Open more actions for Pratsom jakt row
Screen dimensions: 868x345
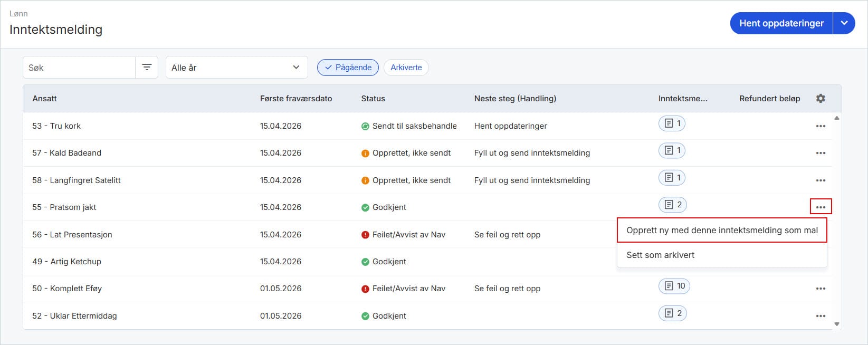tap(821, 207)
